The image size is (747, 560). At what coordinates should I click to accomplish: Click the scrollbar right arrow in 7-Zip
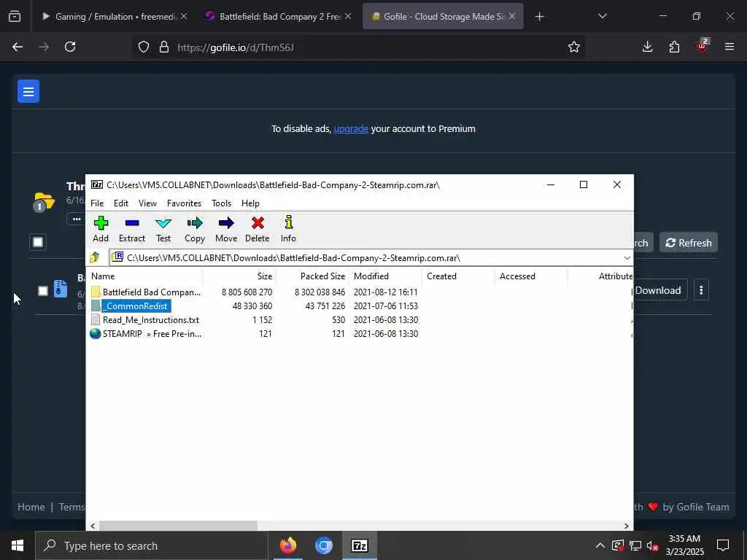[627, 526]
